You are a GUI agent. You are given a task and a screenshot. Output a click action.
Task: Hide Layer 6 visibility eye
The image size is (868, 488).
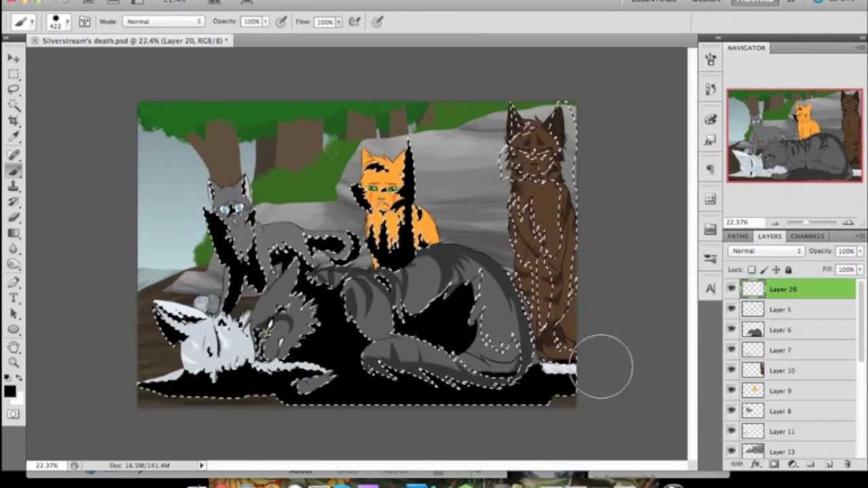[731, 330]
